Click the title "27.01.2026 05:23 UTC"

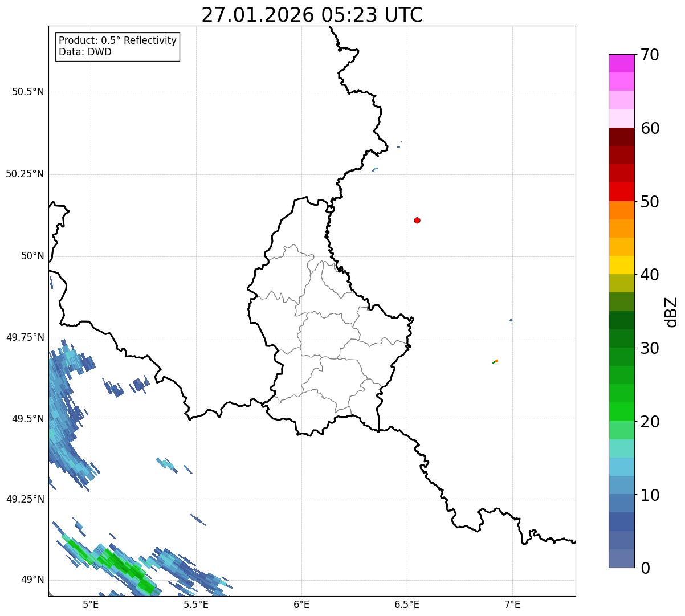point(312,15)
